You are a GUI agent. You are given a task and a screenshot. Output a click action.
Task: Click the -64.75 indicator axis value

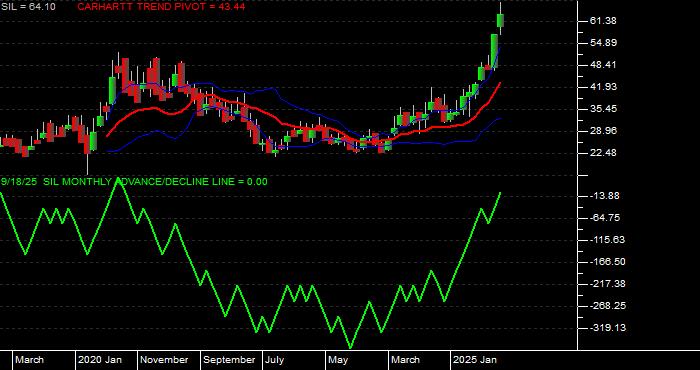(604, 218)
